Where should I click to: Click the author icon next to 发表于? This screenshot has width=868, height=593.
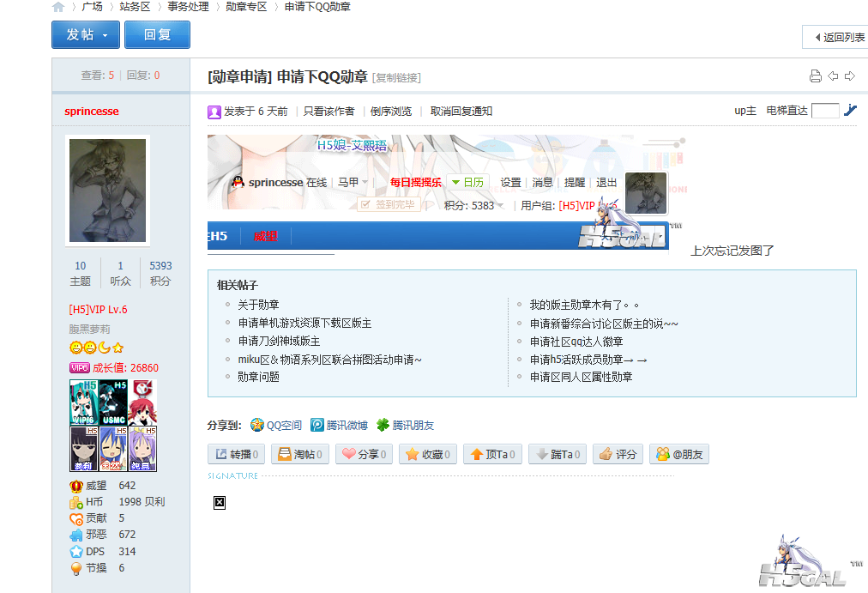click(214, 112)
